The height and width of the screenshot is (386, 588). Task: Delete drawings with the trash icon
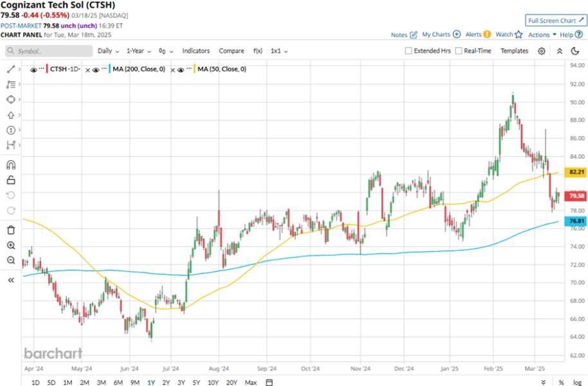11,230
